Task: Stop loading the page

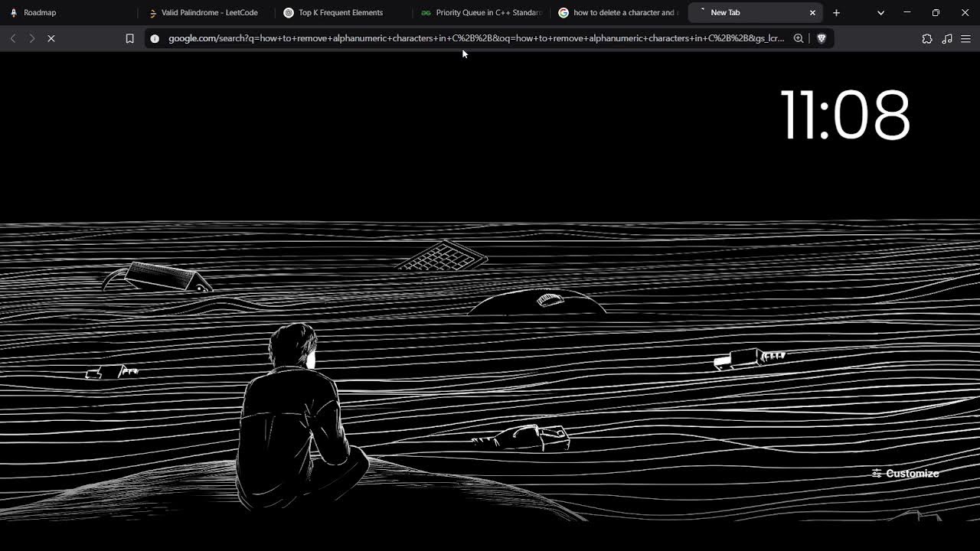Action: click(x=51, y=38)
